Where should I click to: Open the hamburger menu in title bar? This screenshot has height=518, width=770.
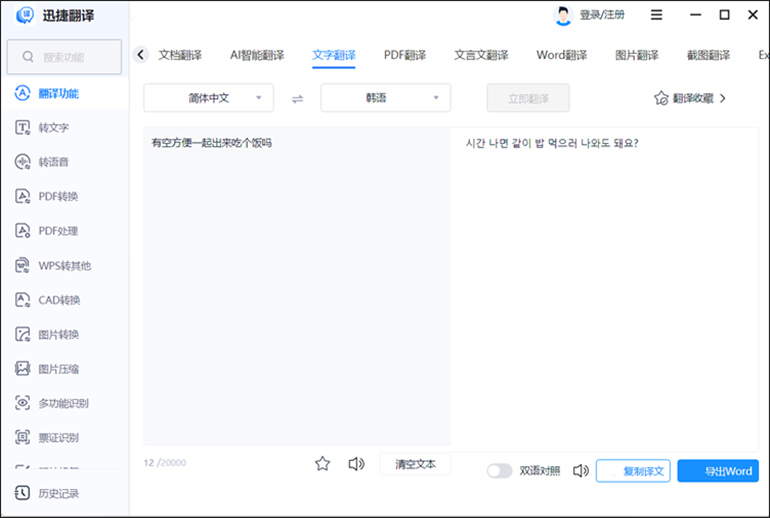(657, 15)
